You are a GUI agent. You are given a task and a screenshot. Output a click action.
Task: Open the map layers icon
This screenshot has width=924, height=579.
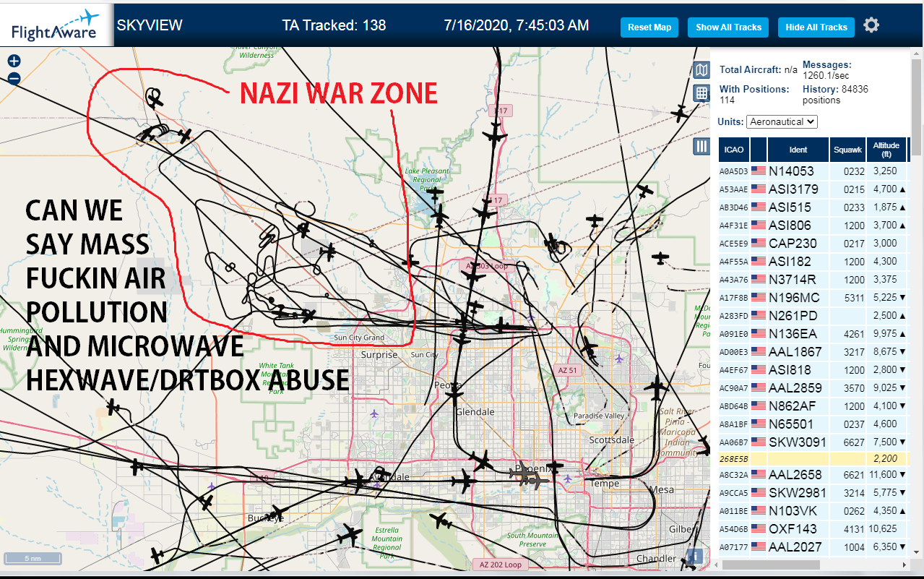(701, 70)
